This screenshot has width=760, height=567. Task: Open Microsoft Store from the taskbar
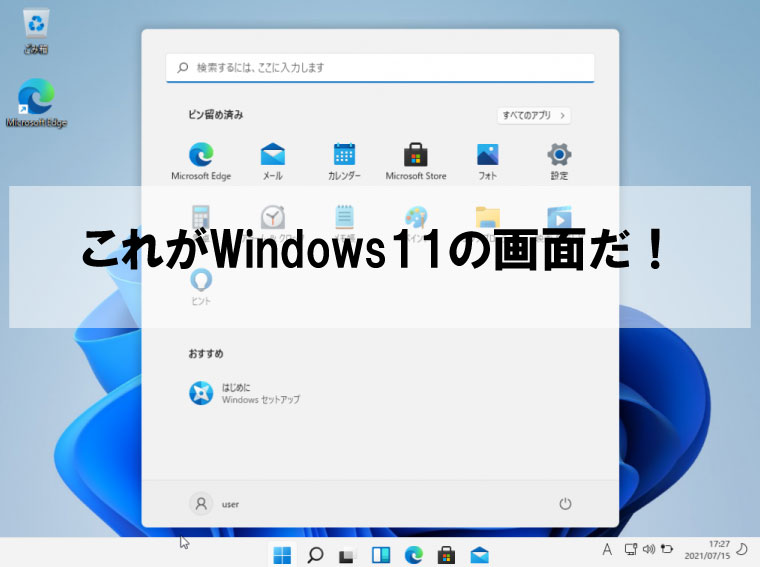446,555
